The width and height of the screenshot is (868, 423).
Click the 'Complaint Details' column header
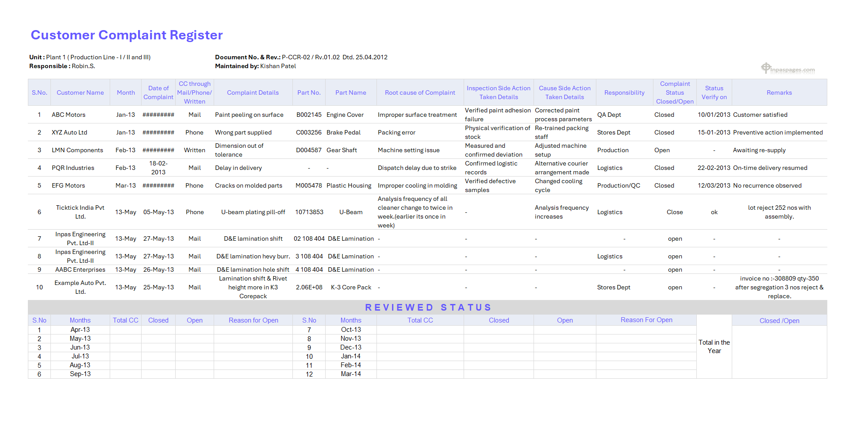coord(253,92)
